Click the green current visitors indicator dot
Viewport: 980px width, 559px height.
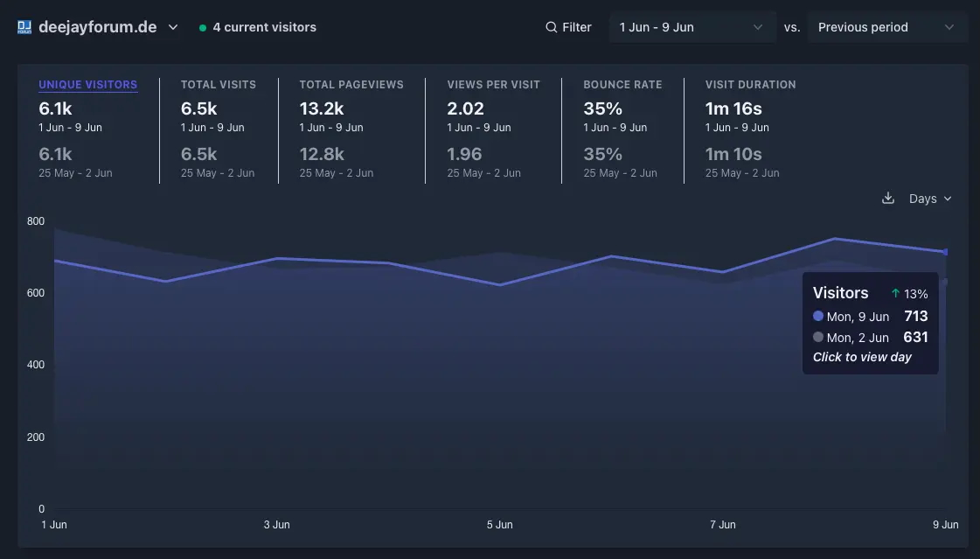coord(203,28)
